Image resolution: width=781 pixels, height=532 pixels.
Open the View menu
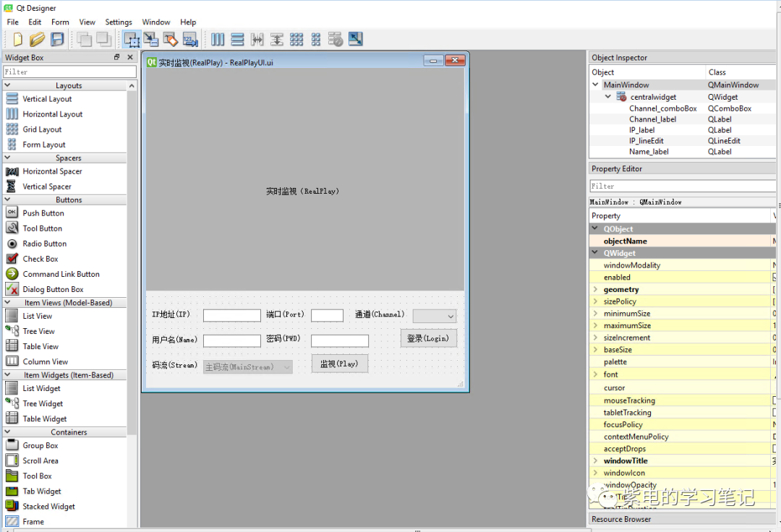(88, 22)
